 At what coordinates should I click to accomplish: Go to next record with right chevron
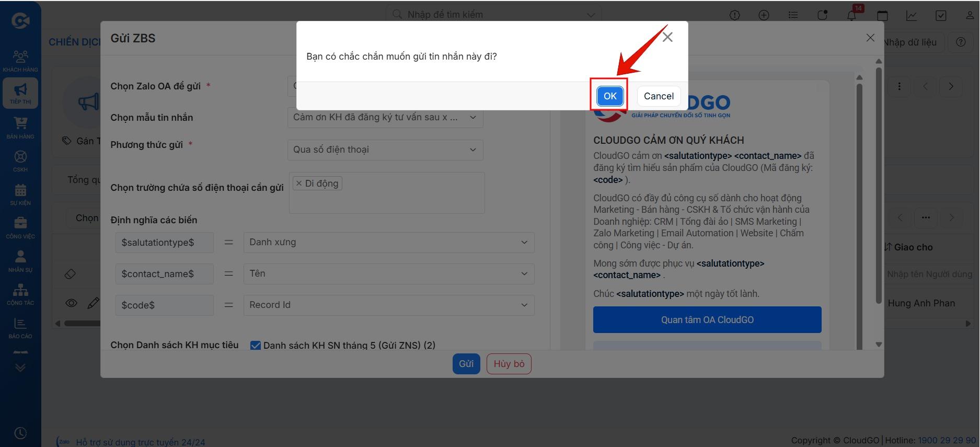point(951,86)
